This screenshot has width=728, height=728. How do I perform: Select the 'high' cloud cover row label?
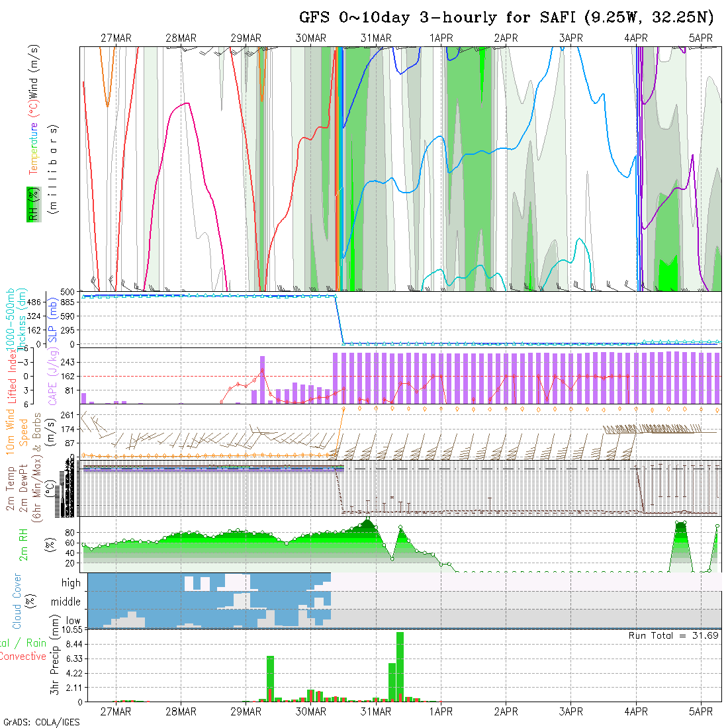pos(71,583)
